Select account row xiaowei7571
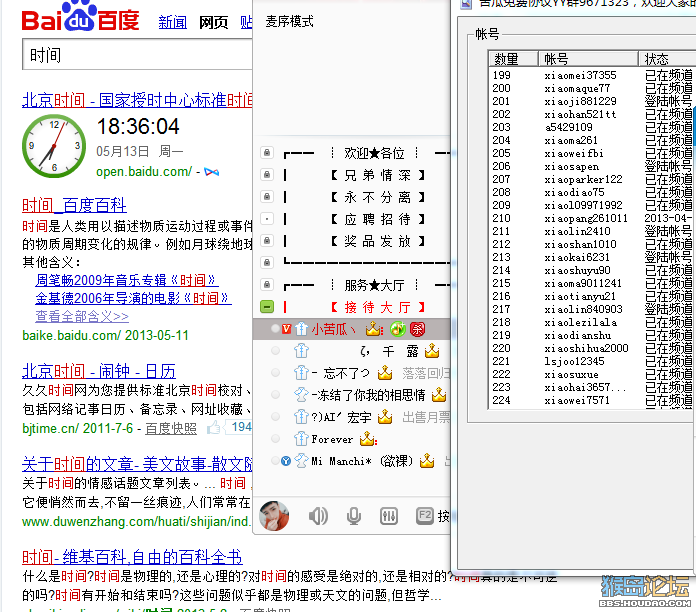The height and width of the screenshot is (612, 696). [591, 400]
